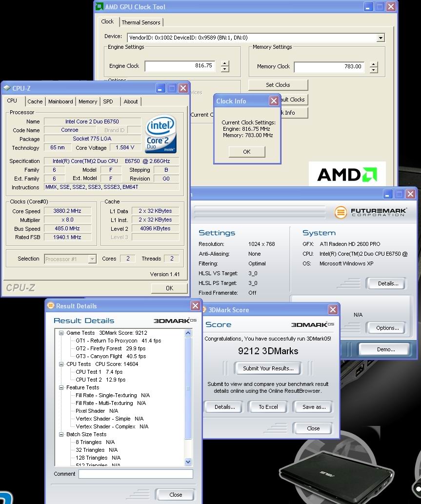
Task: Collapse the CPU Tests tree node
Action: click(61, 364)
